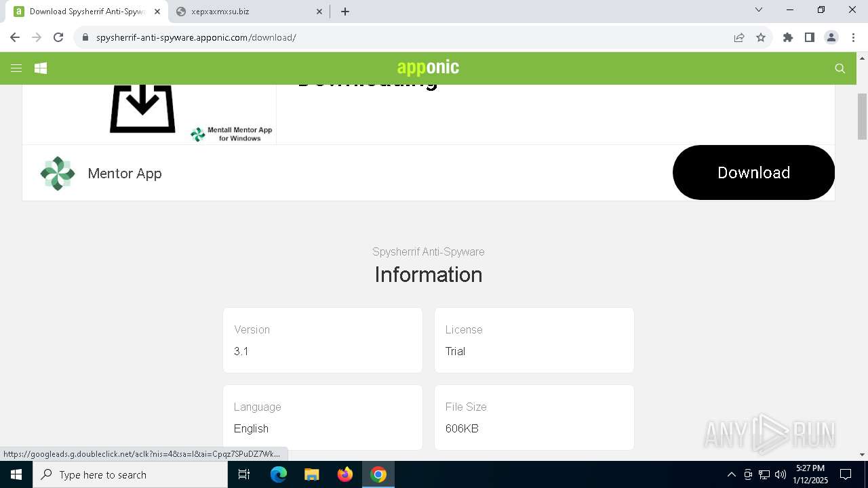Click the Information heading
868x488 pixels.
[x=429, y=274]
